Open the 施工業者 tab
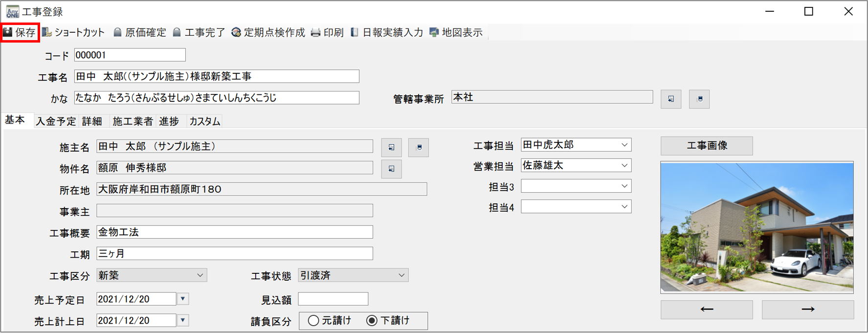The image size is (868, 333). click(x=133, y=121)
